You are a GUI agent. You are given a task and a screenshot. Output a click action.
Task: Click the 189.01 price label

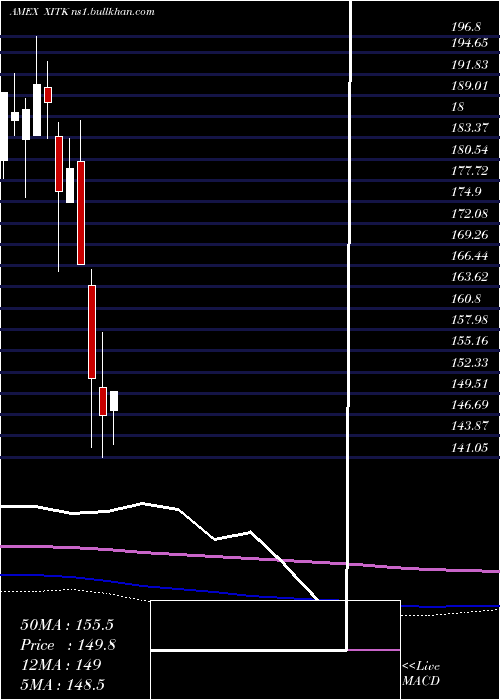pos(470,85)
